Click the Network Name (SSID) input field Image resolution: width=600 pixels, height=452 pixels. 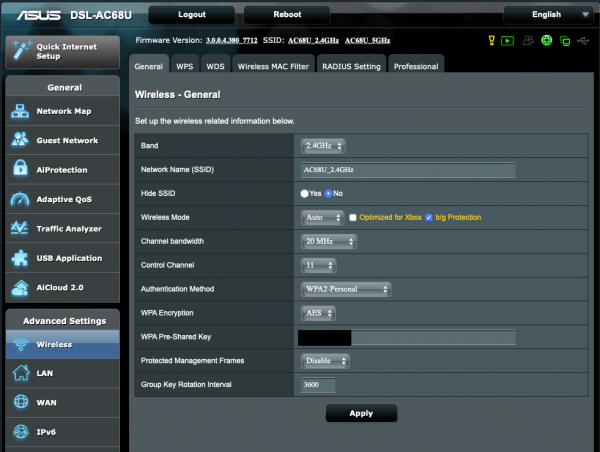tap(408, 170)
